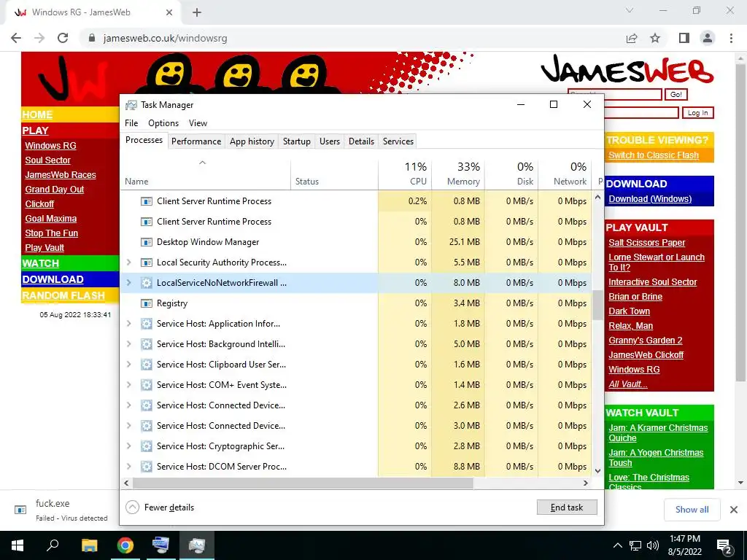This screenshot has width=747, height=560.
Task: Open the Download (Windows) link
Action: [x=650, y=199]
